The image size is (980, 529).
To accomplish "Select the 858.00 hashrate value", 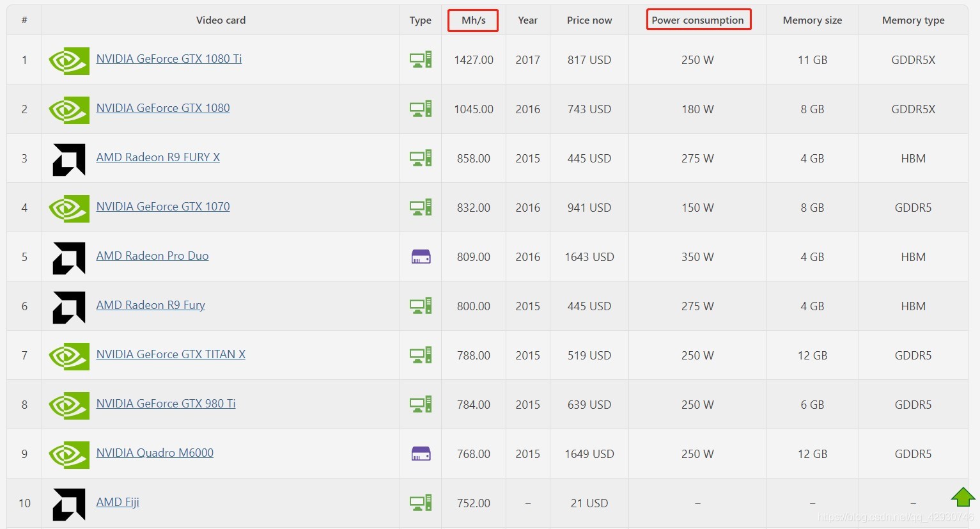I will click(474, 159).
